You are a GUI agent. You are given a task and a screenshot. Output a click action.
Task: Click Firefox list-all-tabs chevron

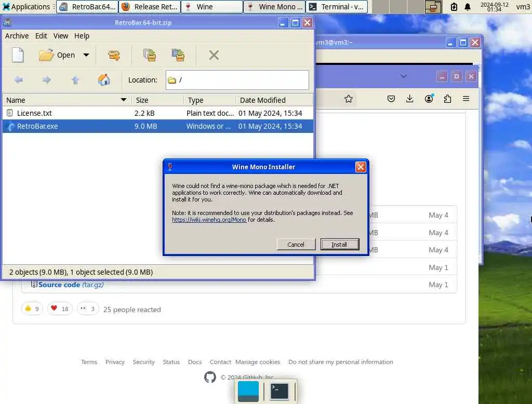coord(403,76)
